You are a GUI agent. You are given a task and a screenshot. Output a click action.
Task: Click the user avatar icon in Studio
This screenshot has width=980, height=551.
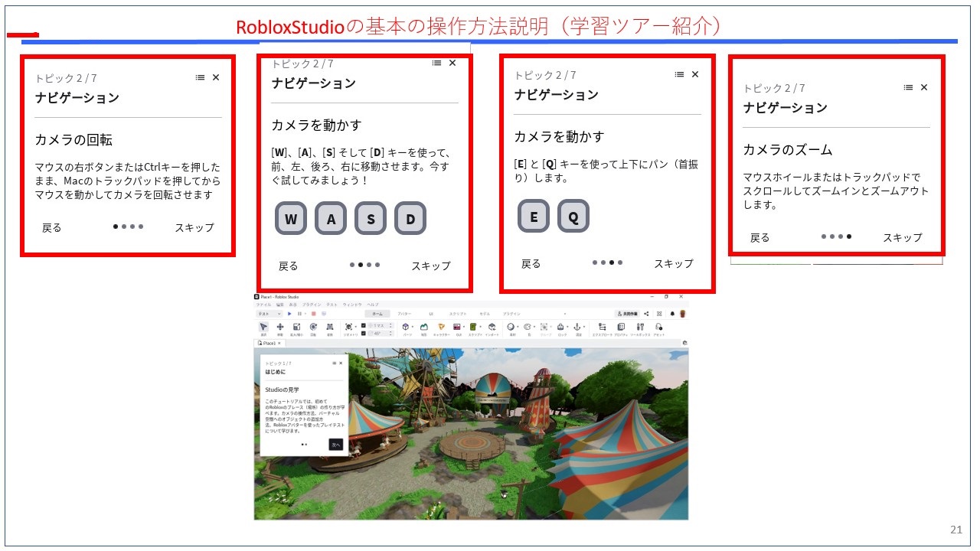point(683,314)
